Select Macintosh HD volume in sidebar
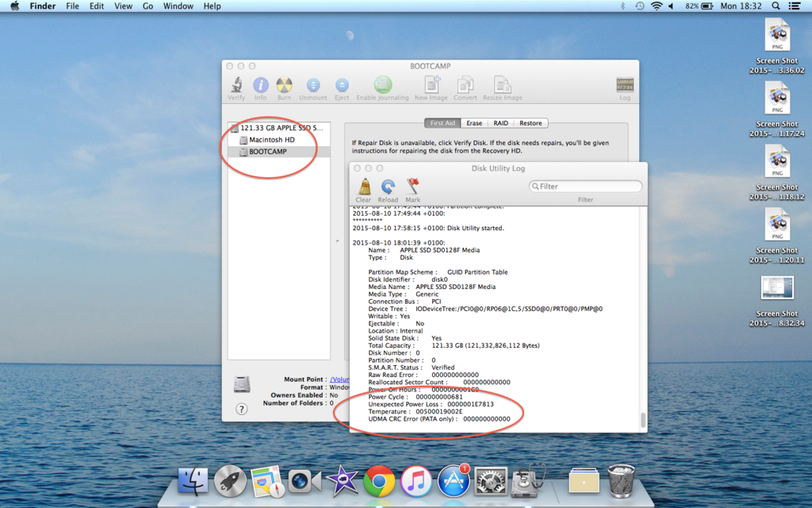The image size is (812, 508). tap(272, 140)
